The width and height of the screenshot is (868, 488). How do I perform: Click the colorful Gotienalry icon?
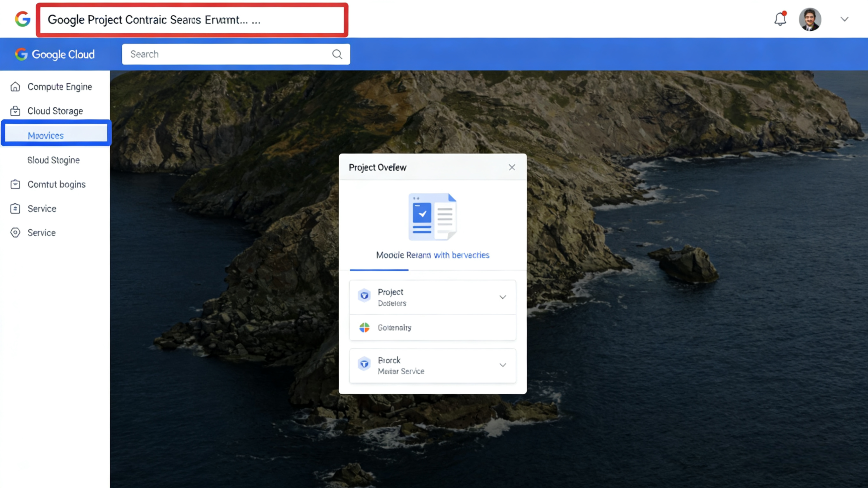(x=364, y=327)
